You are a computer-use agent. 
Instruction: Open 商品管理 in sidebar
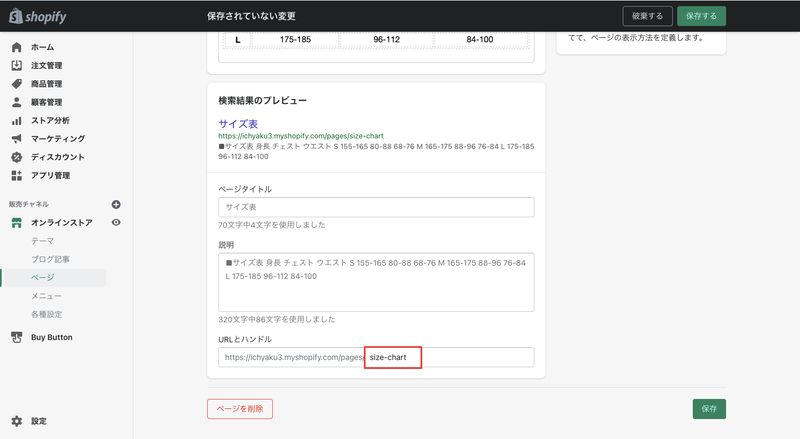[46, 84]
